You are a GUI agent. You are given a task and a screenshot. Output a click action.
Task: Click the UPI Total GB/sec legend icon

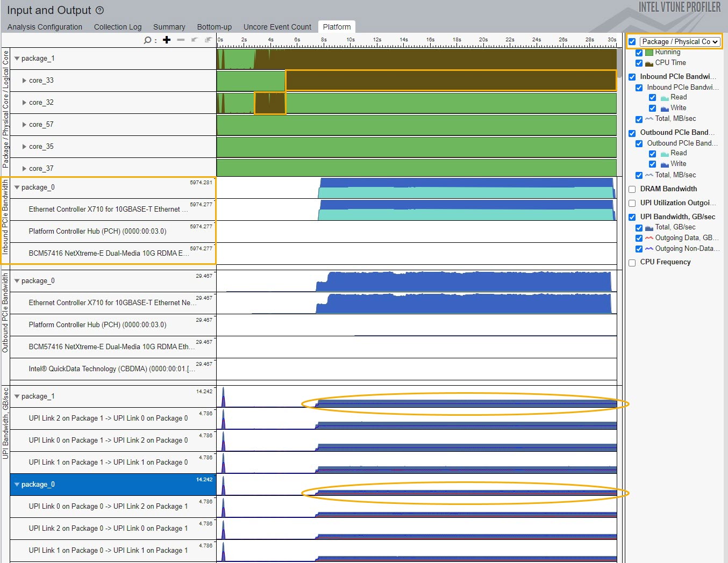pyautogui.click(x=649, y=228)
